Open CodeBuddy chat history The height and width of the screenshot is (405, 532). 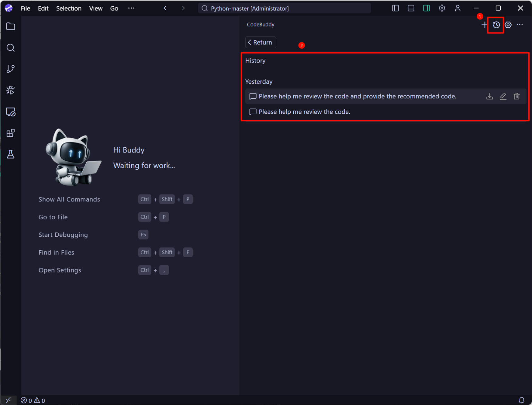496,25
